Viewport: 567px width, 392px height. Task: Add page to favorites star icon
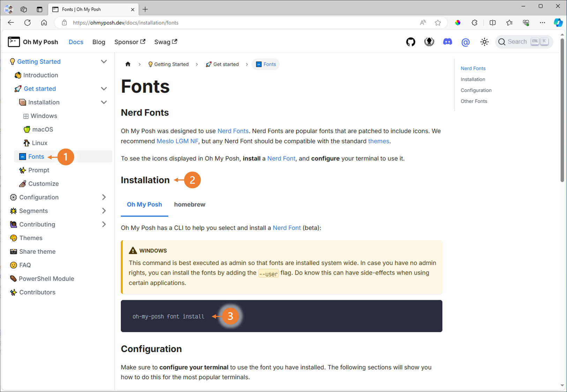[x=438, y=23]
